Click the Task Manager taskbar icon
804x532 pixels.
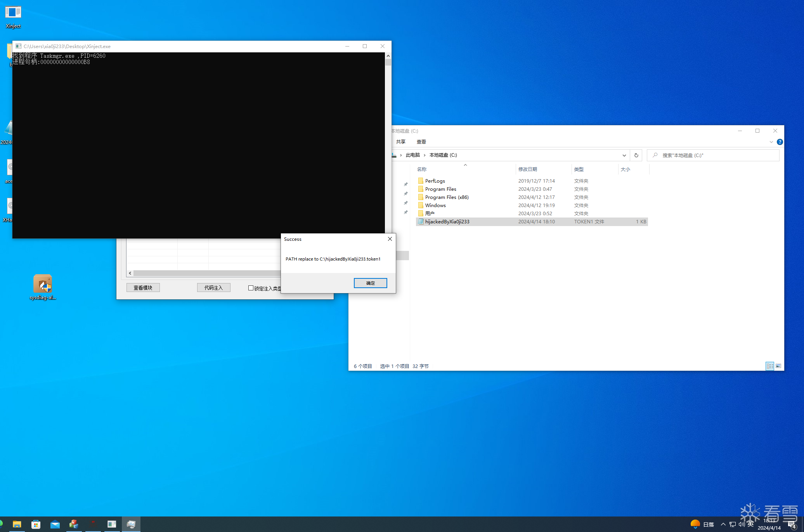[131, 524]
